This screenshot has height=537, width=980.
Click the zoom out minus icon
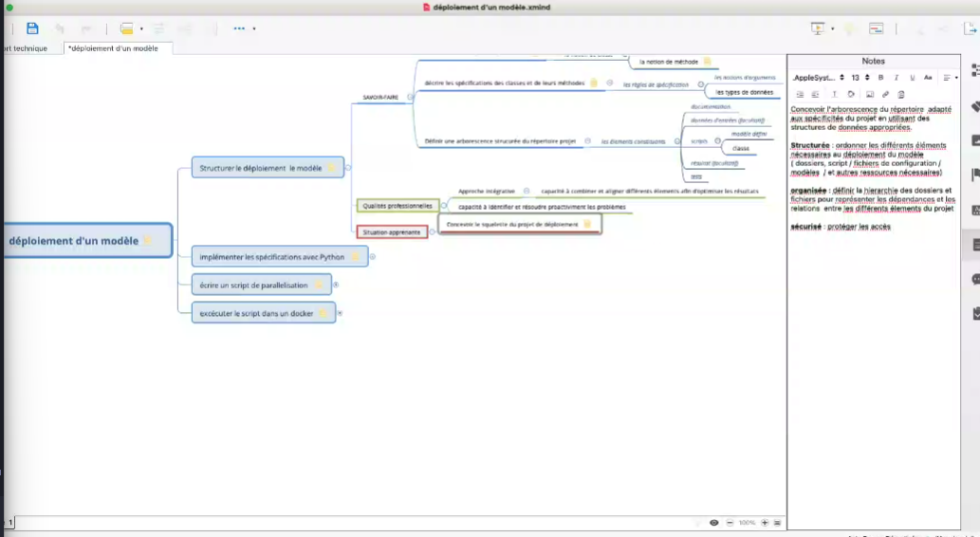point(730,523)
